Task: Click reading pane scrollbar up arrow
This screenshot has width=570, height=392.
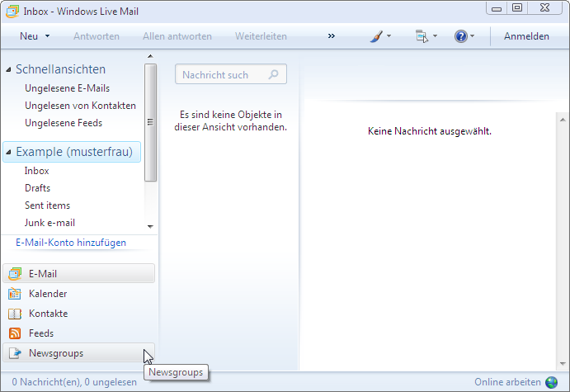Action: 563,120
